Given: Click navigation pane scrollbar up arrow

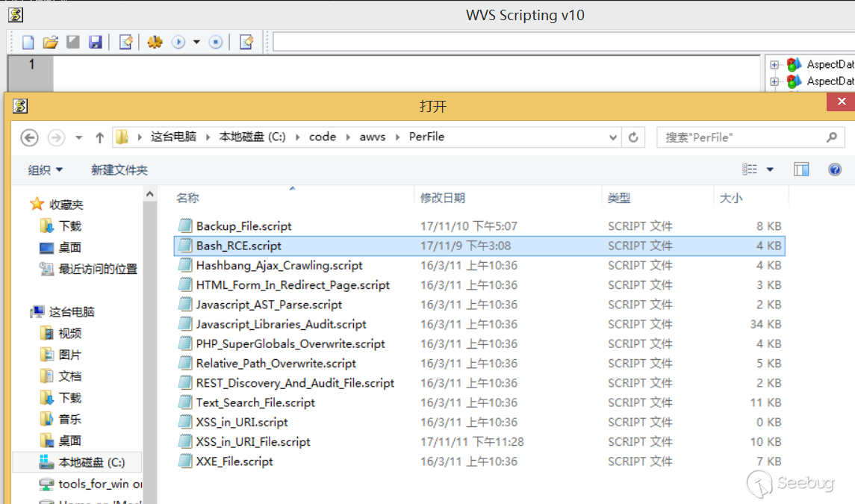Looking at the screenshot, I should coord(149,193).
